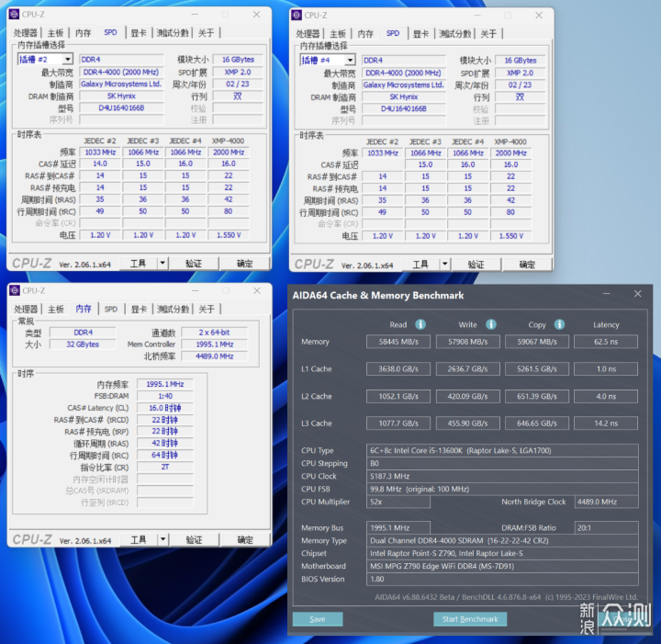The image size is (661, 644).
Task: Open slot #2 dropdown in SPD window
Action: [x=67, y=59]
